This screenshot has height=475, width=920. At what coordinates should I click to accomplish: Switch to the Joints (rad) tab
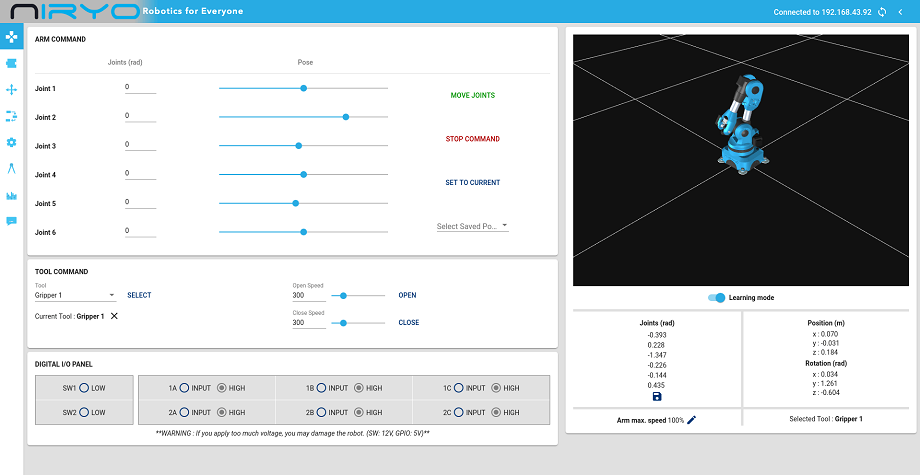click(x=125, y=62)
